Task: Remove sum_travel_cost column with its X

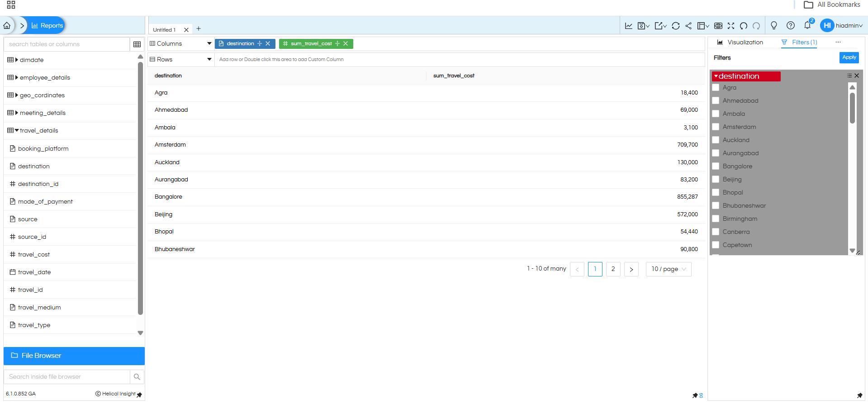Action: click(346, 44)
